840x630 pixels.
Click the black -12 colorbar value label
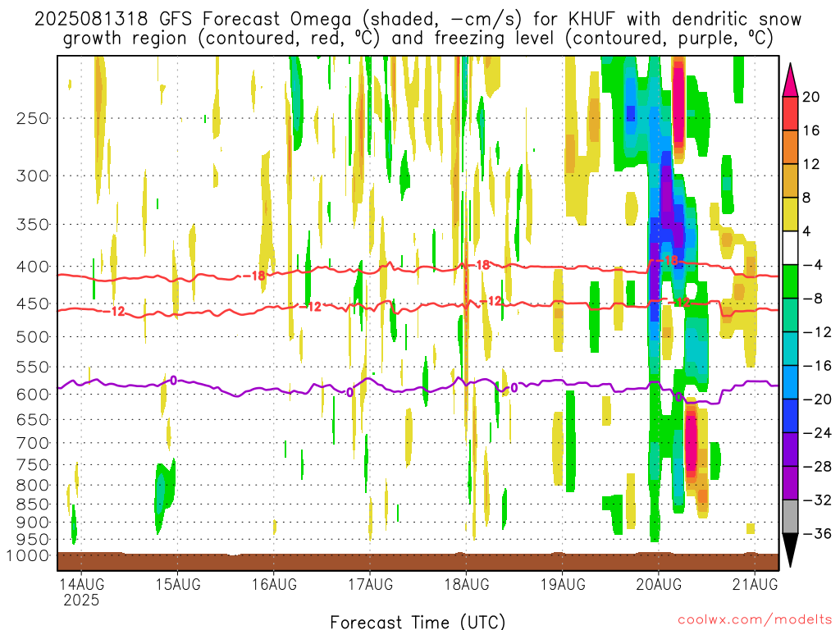817,332
